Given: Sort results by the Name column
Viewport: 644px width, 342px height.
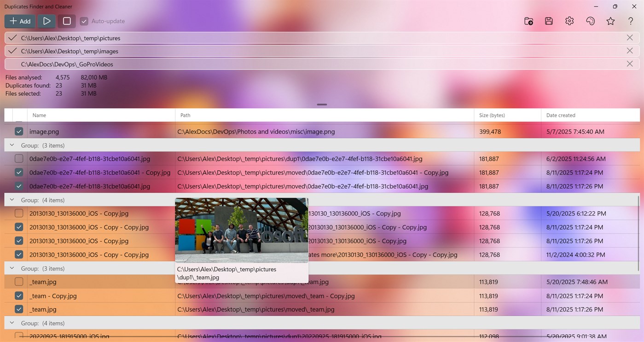Looking at the screenshot, I should pos(39,115).
